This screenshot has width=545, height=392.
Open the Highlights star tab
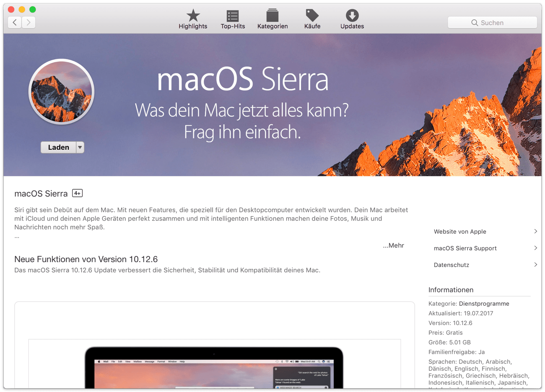(193, 19)
